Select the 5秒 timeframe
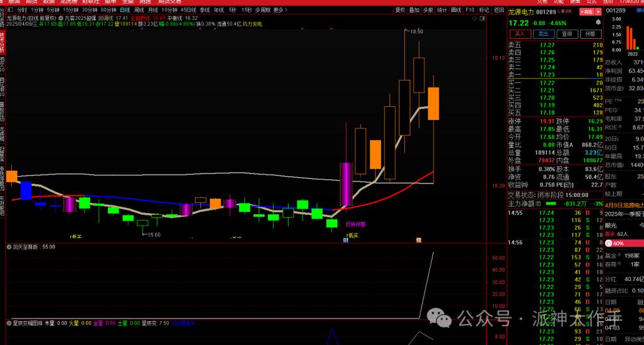The image size is (644, 345). pos(232,10)
